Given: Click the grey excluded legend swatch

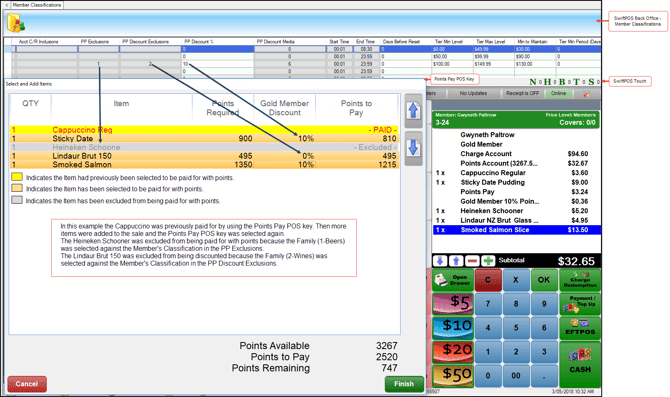Looking at the screenshot, I should tap(17, 200).
